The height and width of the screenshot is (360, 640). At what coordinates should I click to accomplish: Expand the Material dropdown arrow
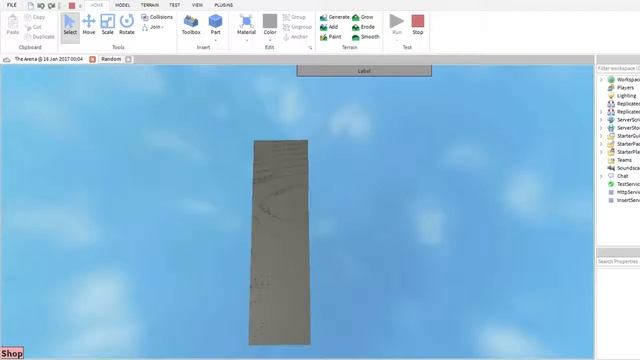[247, 40]
